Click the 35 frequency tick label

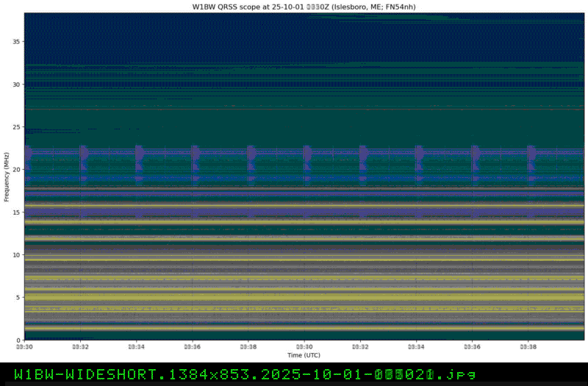[x=16, y=42]
